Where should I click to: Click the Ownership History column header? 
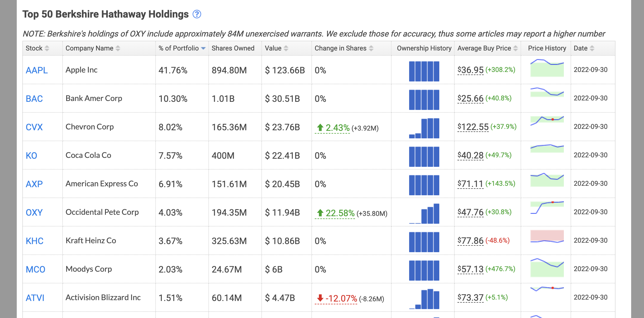pyautogui.click(x=424, y=48)
